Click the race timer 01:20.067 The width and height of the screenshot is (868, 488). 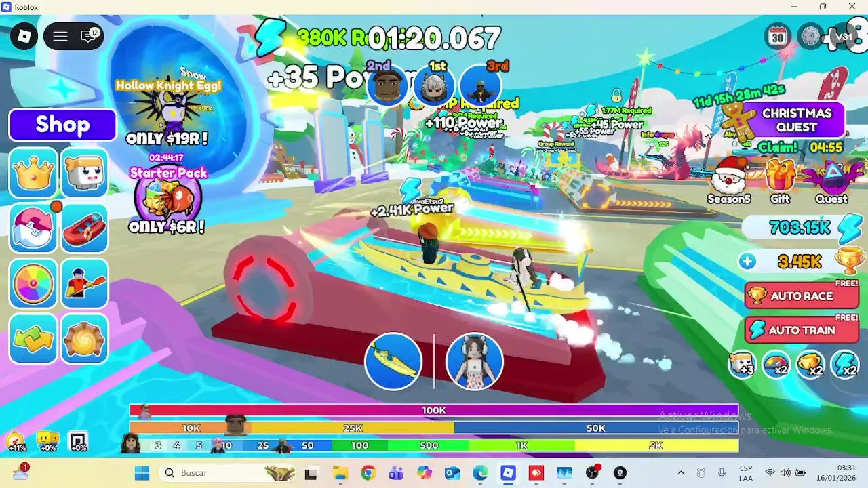(434, 39)
